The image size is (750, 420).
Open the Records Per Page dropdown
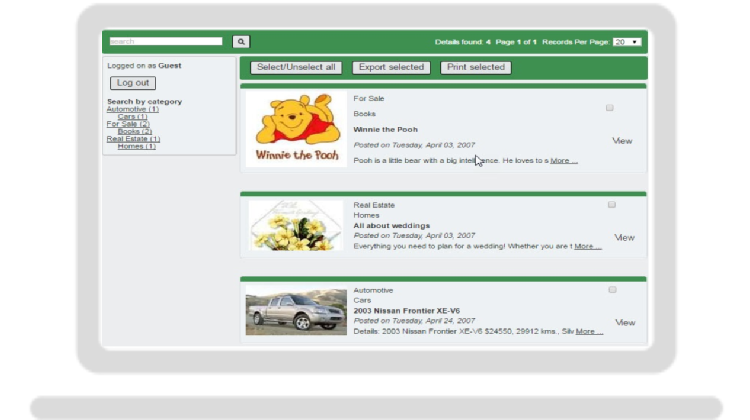tap(627, 42)
